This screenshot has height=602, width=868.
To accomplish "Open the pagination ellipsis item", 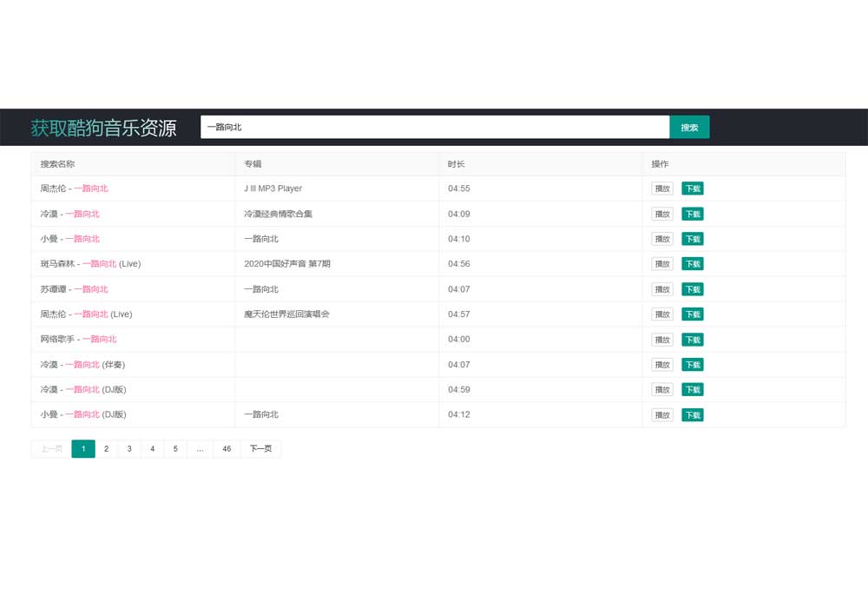I will pos(200,449).
